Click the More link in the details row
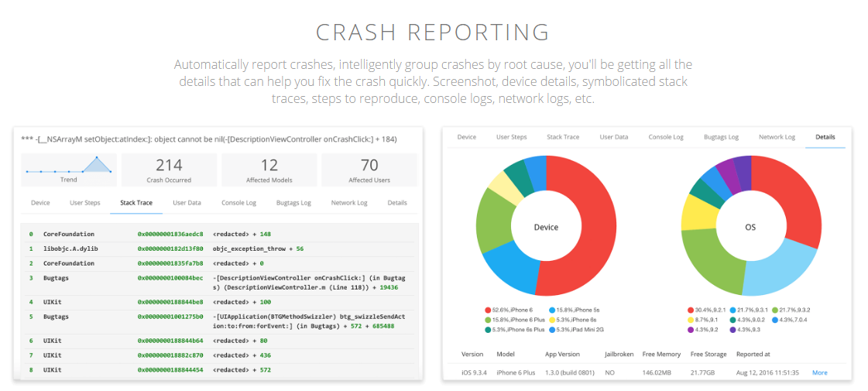The image size is (868, 391). [x=820, y=372]
